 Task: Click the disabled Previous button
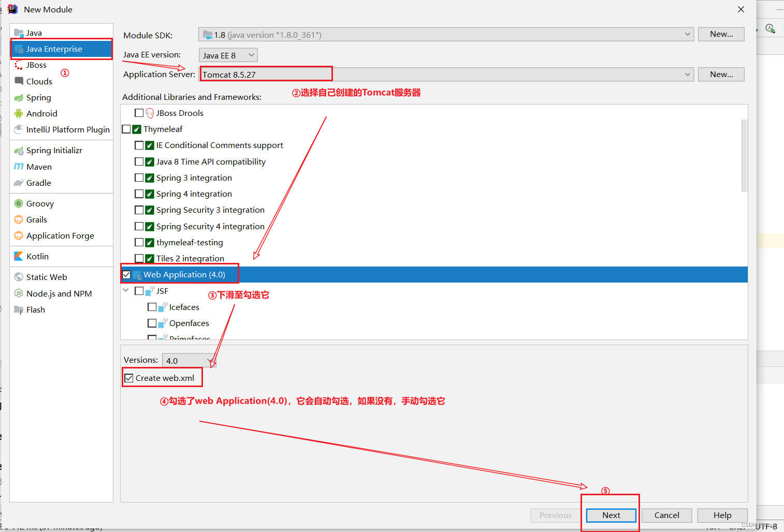pos(556,515)
